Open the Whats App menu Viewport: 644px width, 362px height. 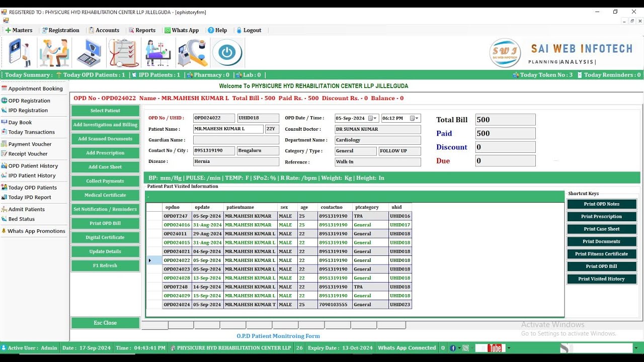coord(182,30)
